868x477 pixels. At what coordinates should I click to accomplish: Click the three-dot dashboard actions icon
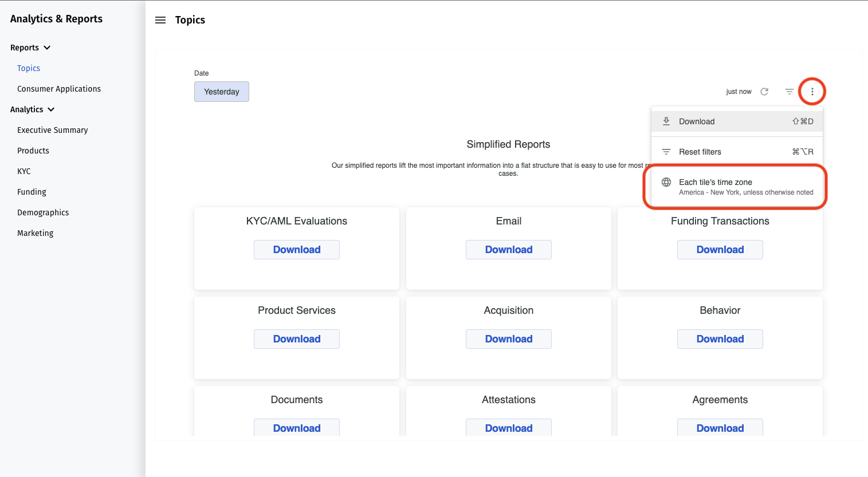[x=812, y=92]
